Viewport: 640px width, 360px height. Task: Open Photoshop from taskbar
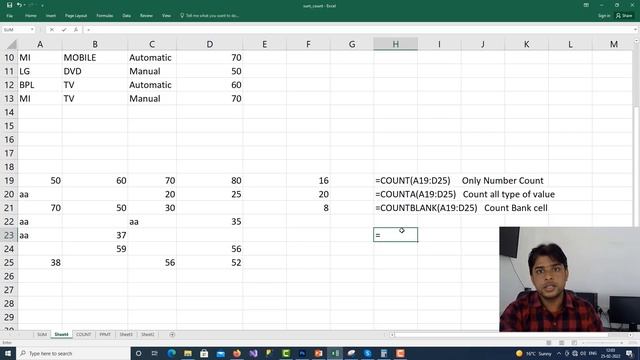coord(302,353)
